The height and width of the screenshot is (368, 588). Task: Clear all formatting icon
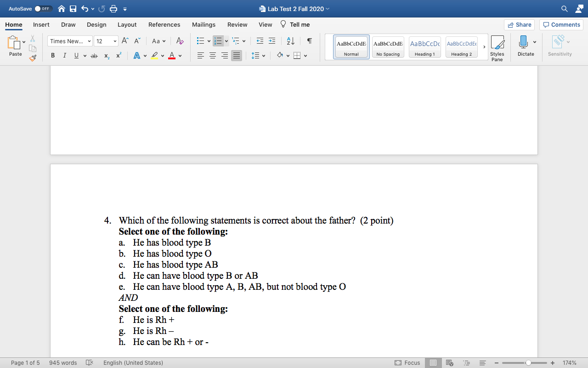[180, 41]
